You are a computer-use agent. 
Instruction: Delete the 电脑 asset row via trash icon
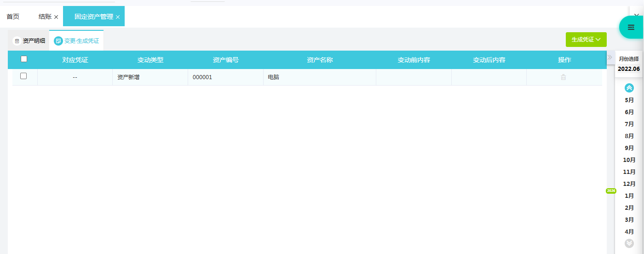pyautogui.click(x=563, y=77)
